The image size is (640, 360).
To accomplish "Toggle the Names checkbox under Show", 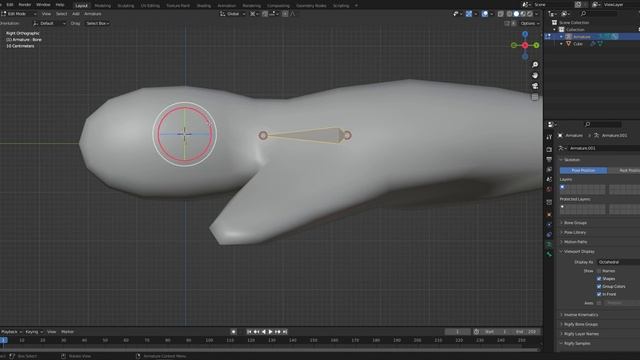I will tap(599, 271).
